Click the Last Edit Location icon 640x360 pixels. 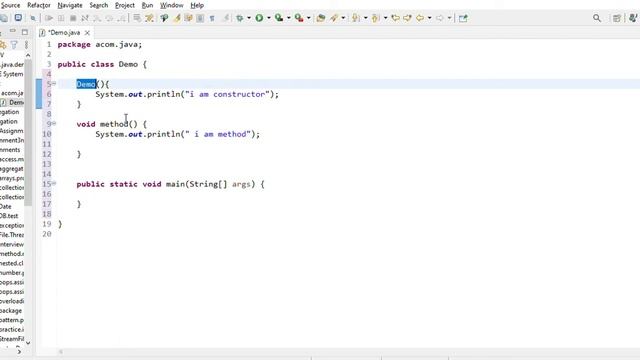coord(395,18)
